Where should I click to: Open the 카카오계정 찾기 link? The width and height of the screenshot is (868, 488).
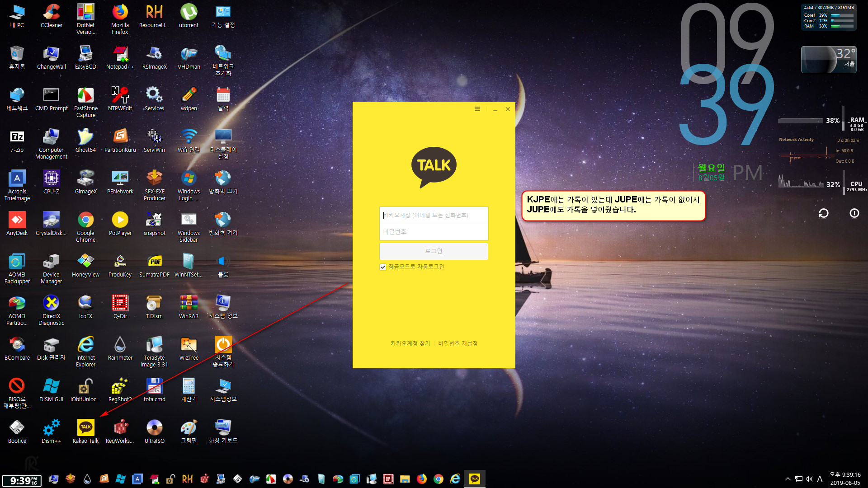click(410, 343)
